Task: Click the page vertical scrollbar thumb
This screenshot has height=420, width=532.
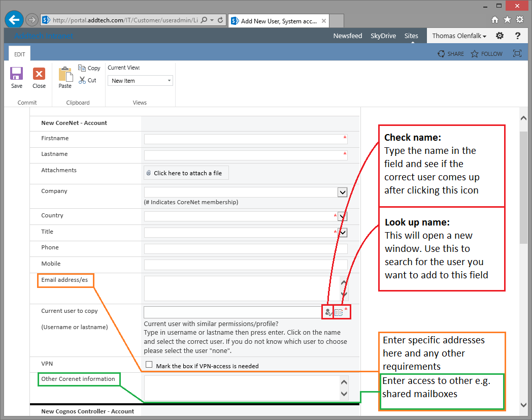Action: click(x=523, y=187)
